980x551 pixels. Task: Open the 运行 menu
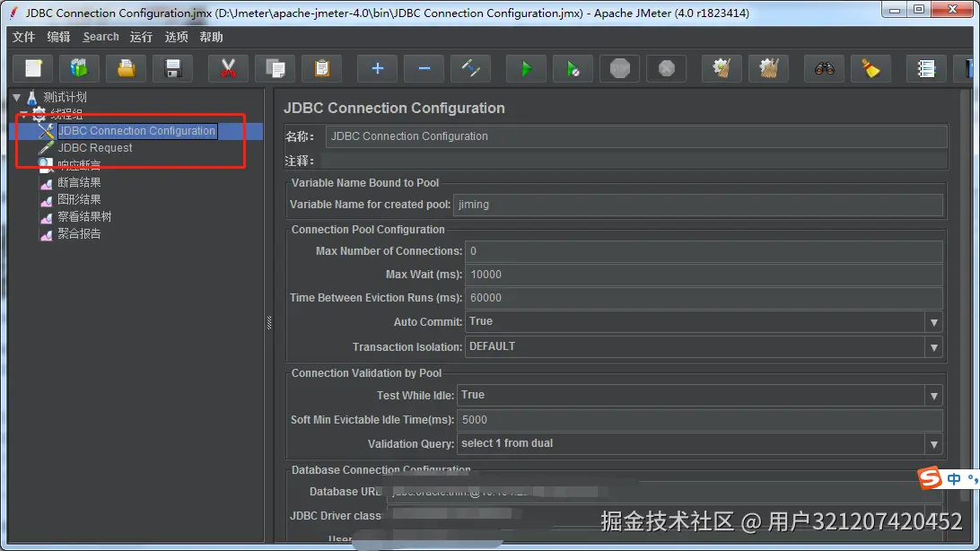pos(141,37)
